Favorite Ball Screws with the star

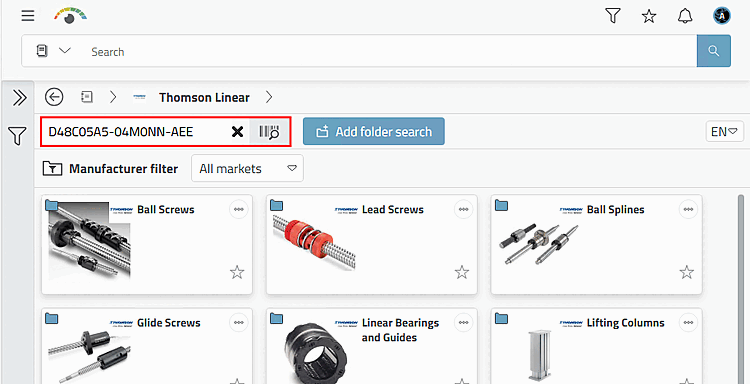[237, 273]
